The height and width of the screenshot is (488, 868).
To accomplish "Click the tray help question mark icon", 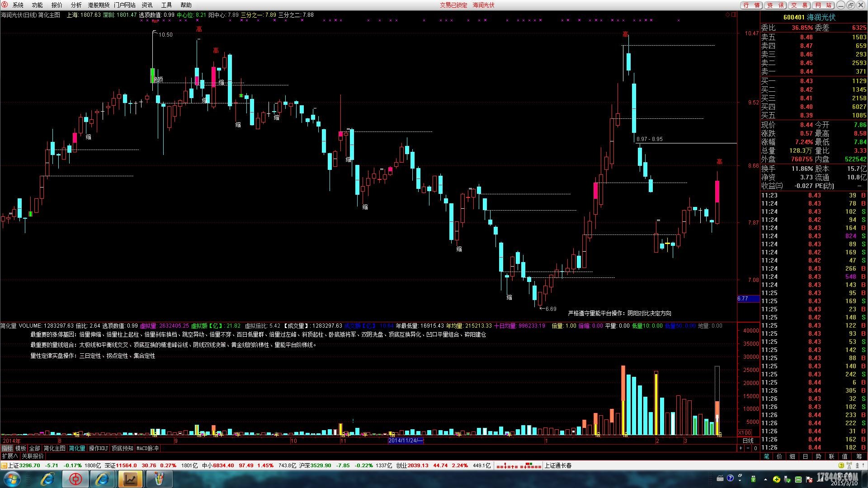I will tap(731, 479).
